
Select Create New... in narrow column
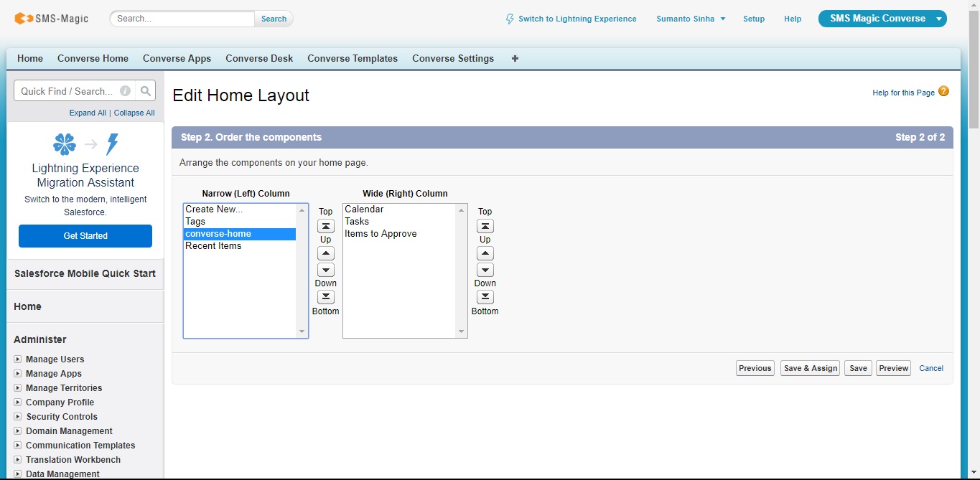click(240, 210)
